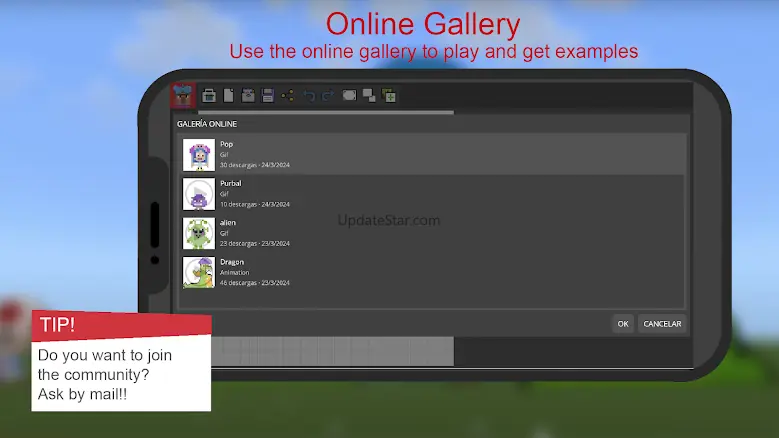Click the green add-frame plus icon

pyautogui.click(x=389, y=96)
